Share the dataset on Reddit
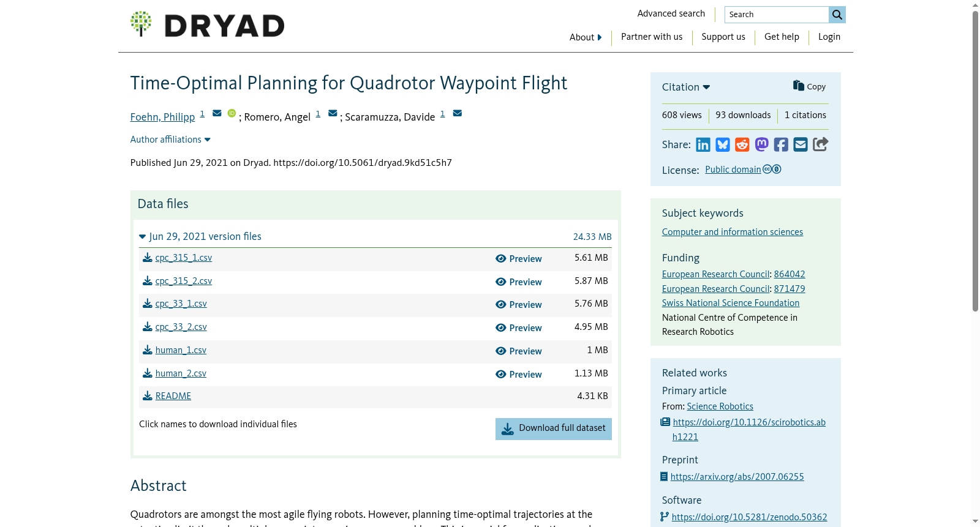The width and height of the screenshot is (980, 527). tap(742, 144)
